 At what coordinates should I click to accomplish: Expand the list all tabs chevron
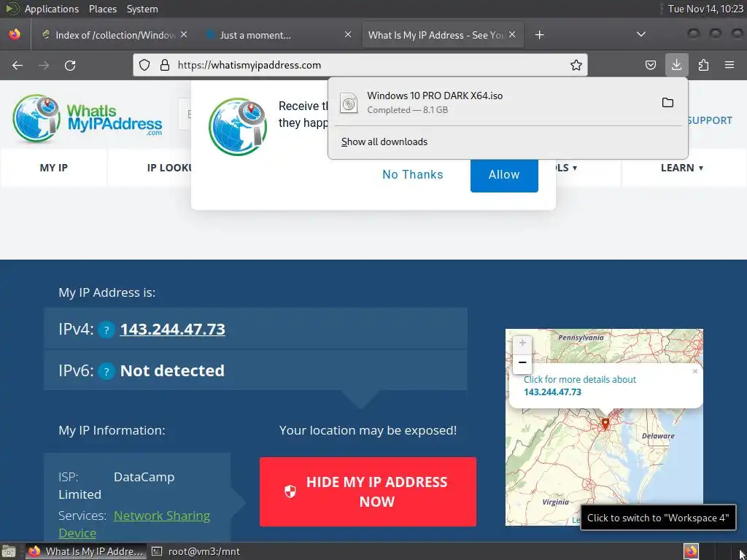[x=641, y=34]
